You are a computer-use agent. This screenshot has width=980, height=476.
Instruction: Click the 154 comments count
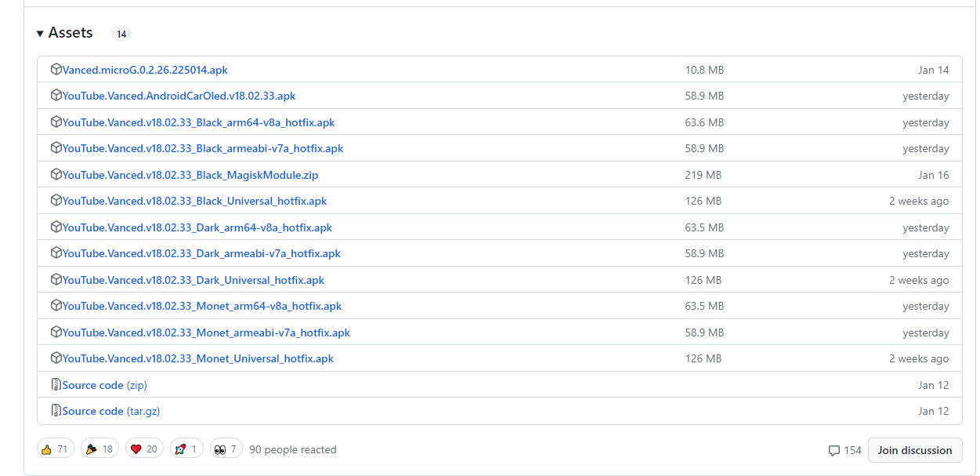853,450
